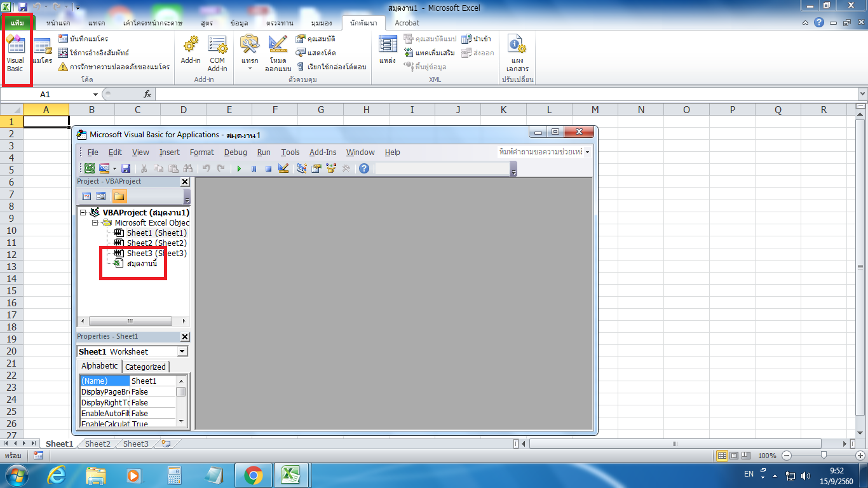The height and width of the screenshot is (488, 868).
Task: Close the Properties - Sheet1 pane
Action: point(185,337)
